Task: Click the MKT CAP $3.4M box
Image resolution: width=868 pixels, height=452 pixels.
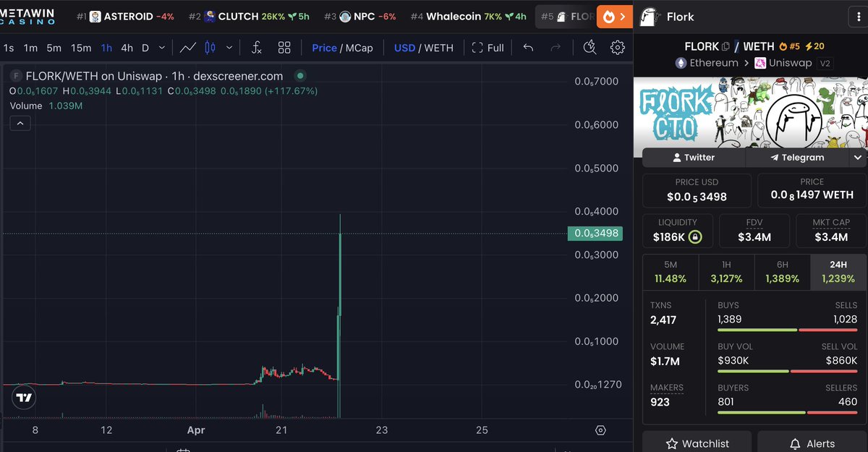Action: click(830, 231)
